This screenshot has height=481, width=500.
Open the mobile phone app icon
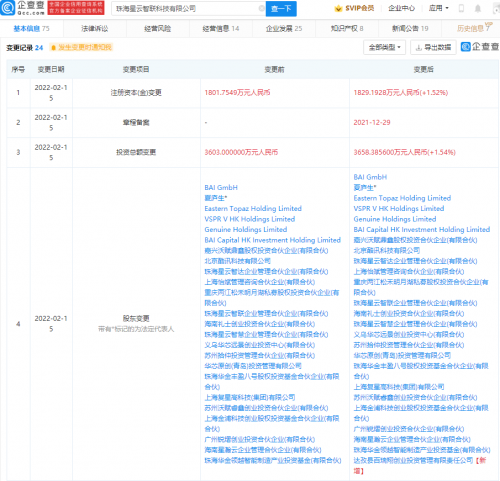(461, 8)
